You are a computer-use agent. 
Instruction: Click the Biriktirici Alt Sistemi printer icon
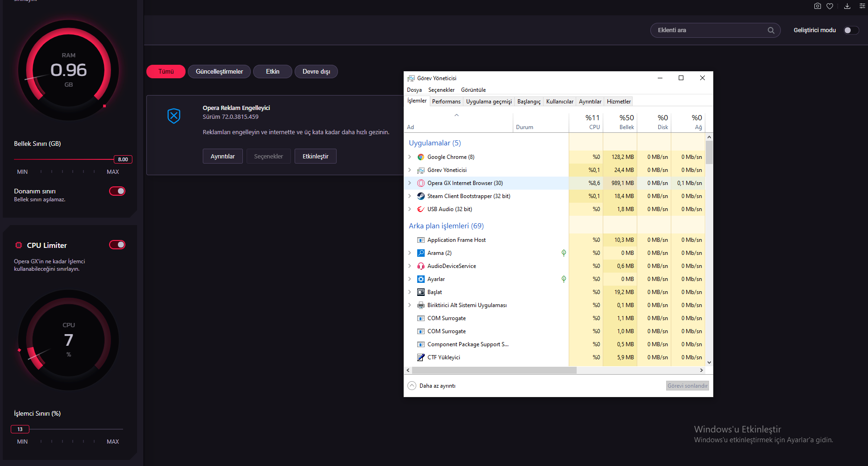pos(421,305)
